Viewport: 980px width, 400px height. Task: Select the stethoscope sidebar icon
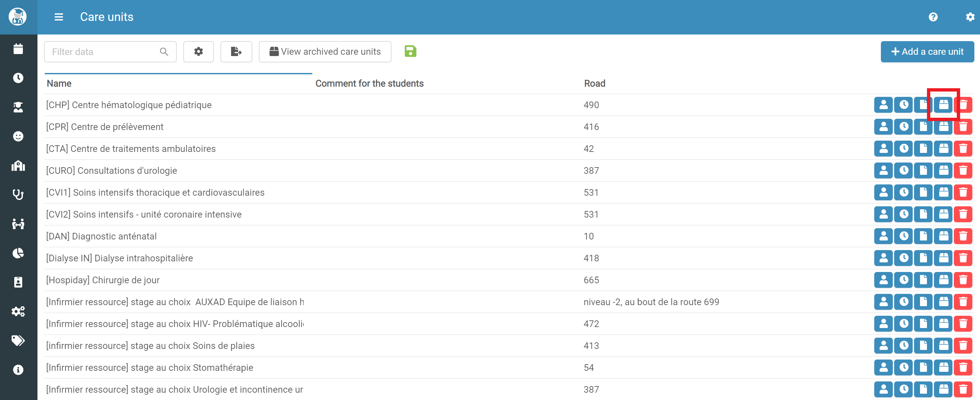pos(18,194)
